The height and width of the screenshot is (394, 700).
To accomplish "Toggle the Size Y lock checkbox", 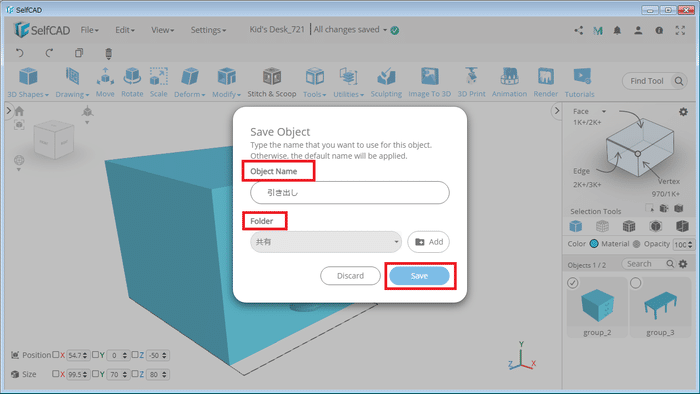I will (x=95, y=374).
